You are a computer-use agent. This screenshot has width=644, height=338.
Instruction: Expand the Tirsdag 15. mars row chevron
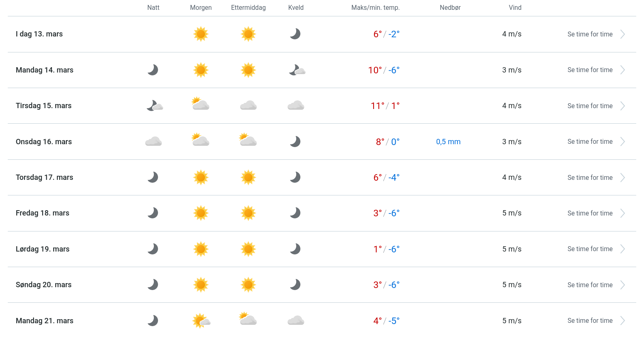[x=622, y=106]
